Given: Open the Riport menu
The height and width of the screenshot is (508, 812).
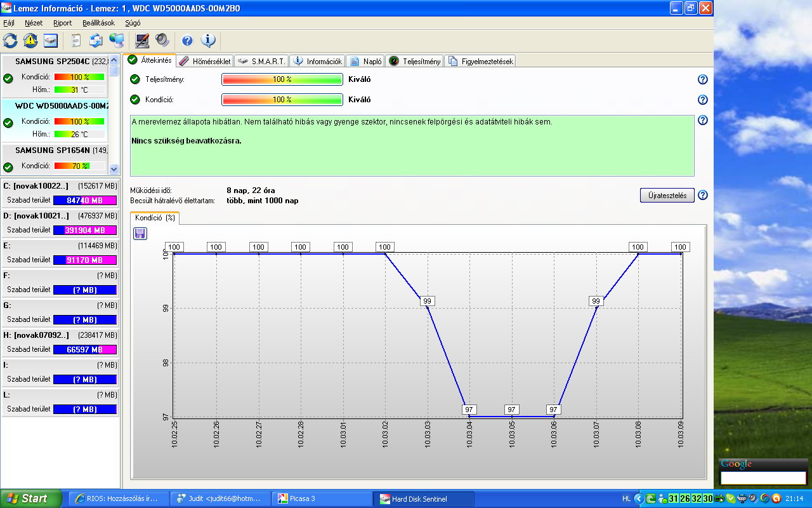Looking at the screenshot, I should click(63, 23).
